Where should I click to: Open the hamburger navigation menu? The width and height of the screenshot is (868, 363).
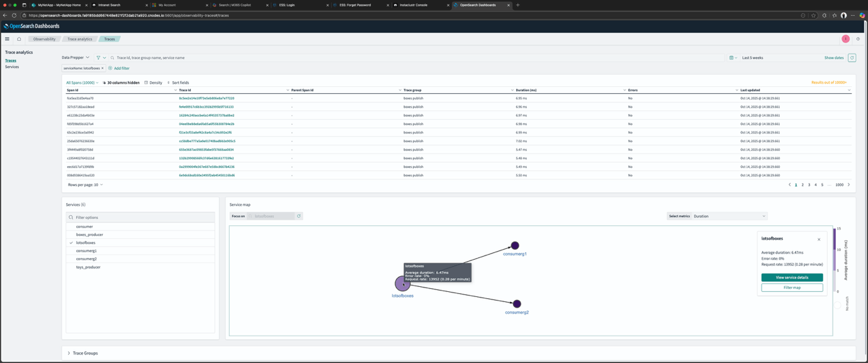8,39
